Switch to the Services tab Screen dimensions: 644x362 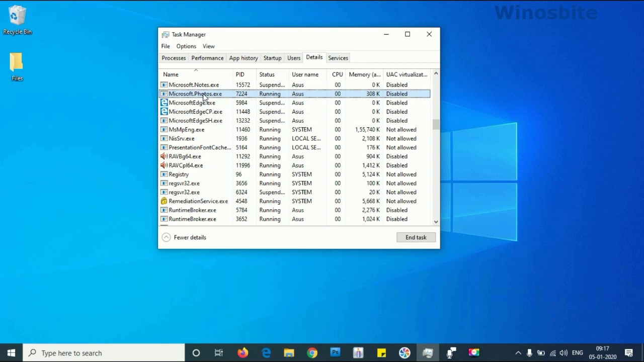click(338, 58)
